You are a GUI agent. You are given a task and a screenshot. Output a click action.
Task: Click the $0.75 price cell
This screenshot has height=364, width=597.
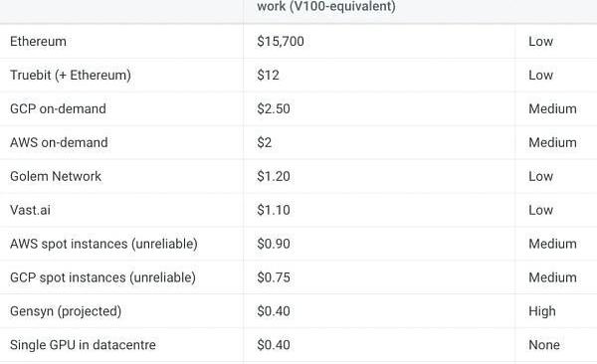click(x=274, y=277)
